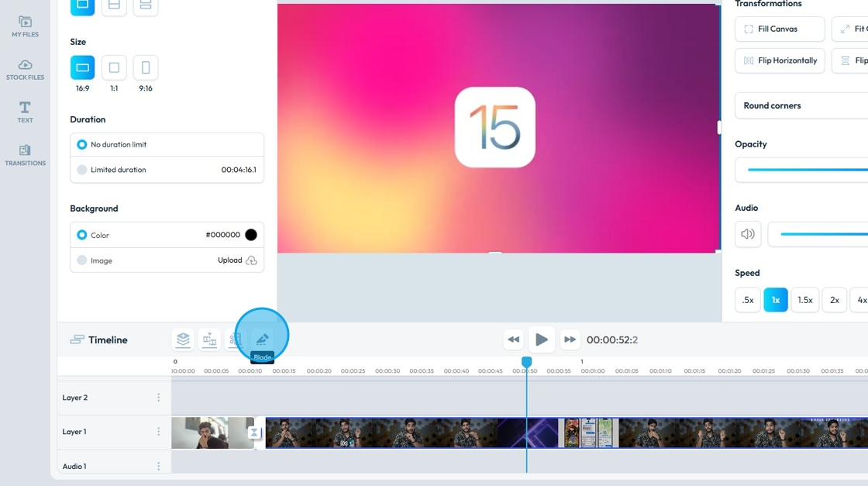
Task: Open the Transitions panel
Action: point(25,155)
